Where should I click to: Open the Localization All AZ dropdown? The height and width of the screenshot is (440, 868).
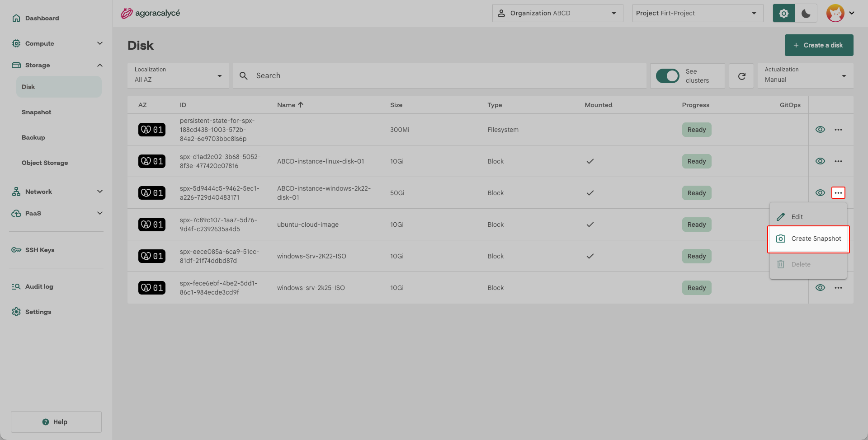pos(178,76)
